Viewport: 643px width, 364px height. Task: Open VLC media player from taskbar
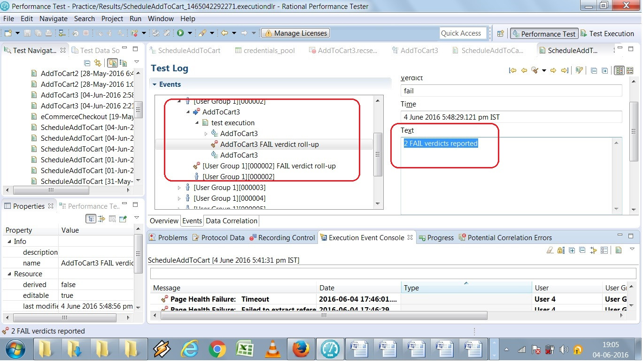[272, 349]
